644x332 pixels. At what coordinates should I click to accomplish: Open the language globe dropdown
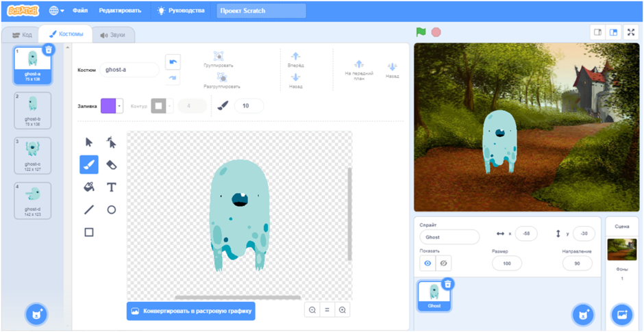tap(57, 11)
